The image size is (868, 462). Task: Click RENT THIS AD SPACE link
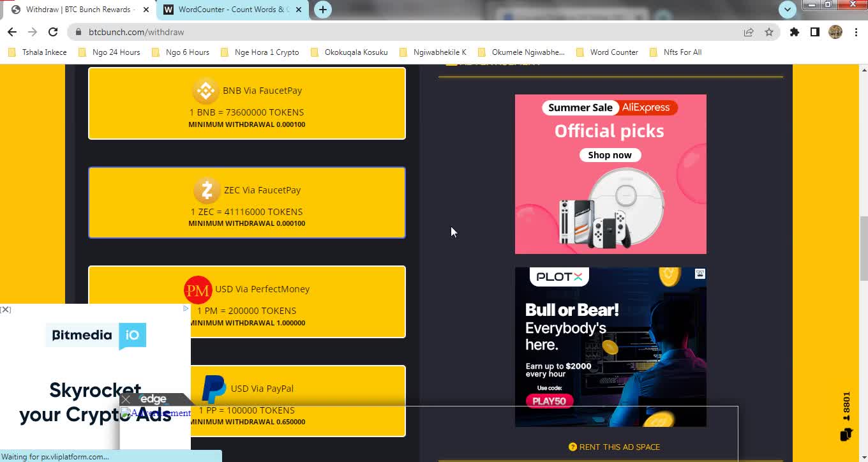(614, 447)
